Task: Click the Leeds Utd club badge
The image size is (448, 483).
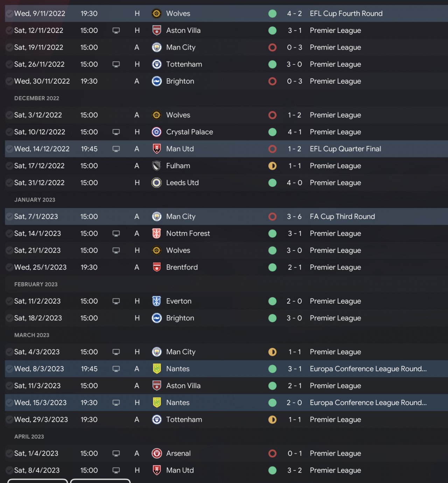Action: 156,183
